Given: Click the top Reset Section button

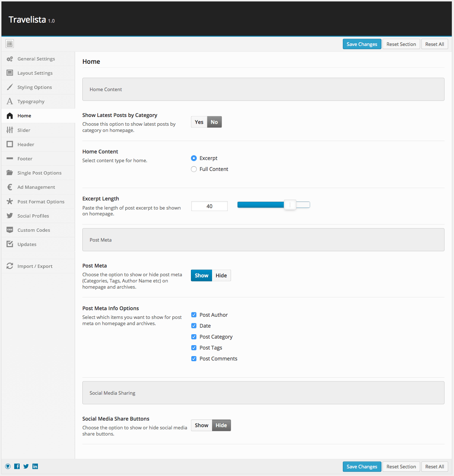Looking at the screenshot, I should coord(401,44).
